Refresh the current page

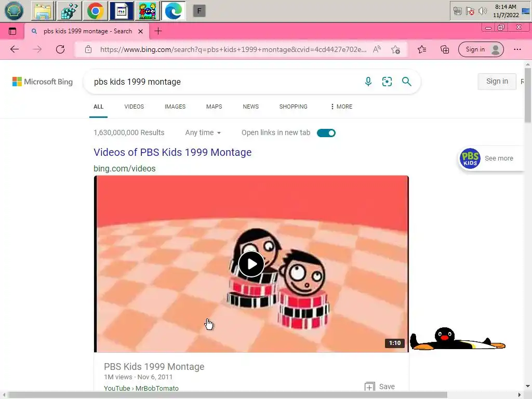coord(60,49)
